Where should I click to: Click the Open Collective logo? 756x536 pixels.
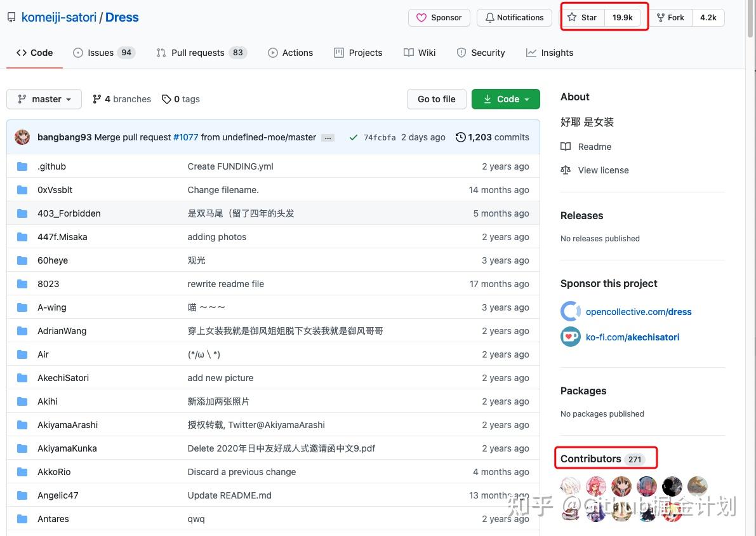570,311
